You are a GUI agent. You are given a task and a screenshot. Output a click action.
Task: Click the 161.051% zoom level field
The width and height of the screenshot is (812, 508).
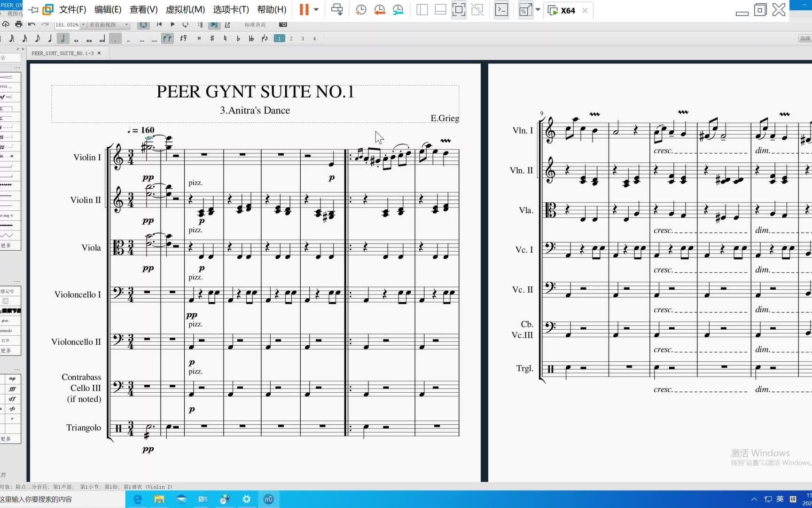pos(67,25)
